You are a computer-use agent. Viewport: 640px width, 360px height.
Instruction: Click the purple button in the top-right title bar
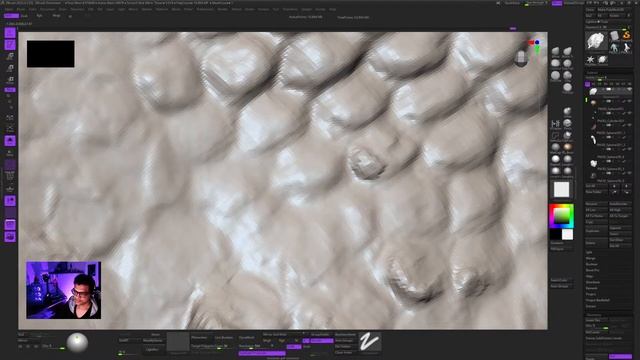pos(557,3)
